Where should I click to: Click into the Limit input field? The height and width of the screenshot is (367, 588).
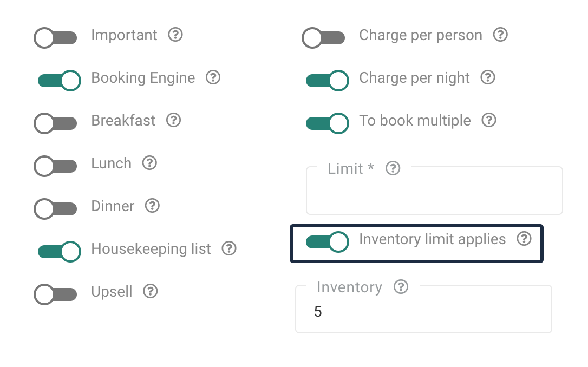(434, 195)
